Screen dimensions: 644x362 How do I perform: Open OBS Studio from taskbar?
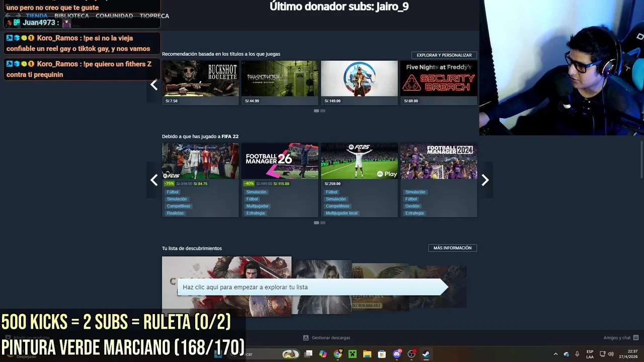412,354
